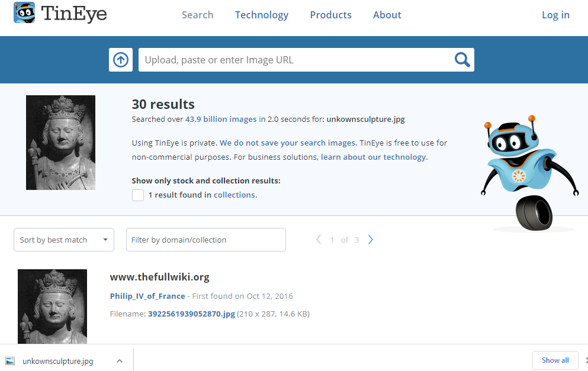588x371 pixels.
Task: Expand the unkownsculpture.jpg download options chevron
Action: pos(120,362)
